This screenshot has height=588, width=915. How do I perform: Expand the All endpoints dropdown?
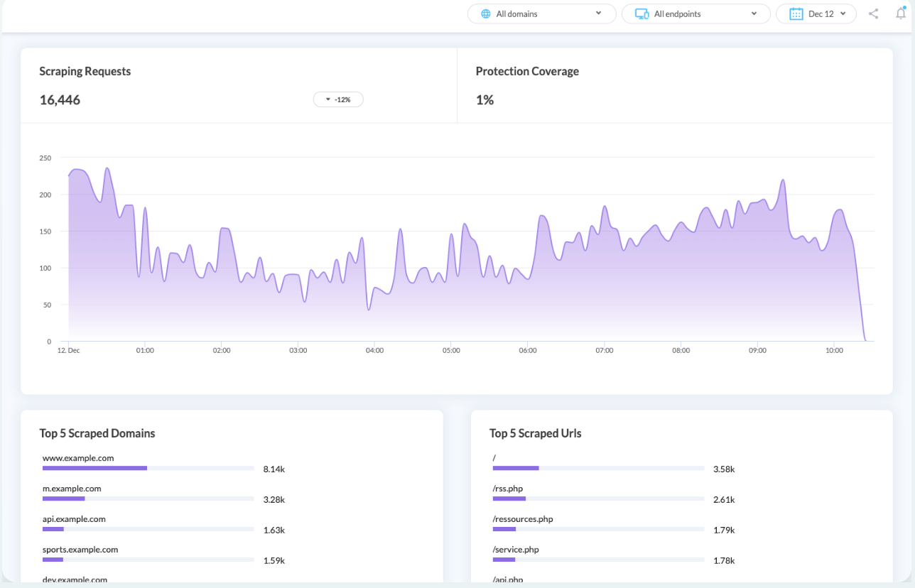753,13
